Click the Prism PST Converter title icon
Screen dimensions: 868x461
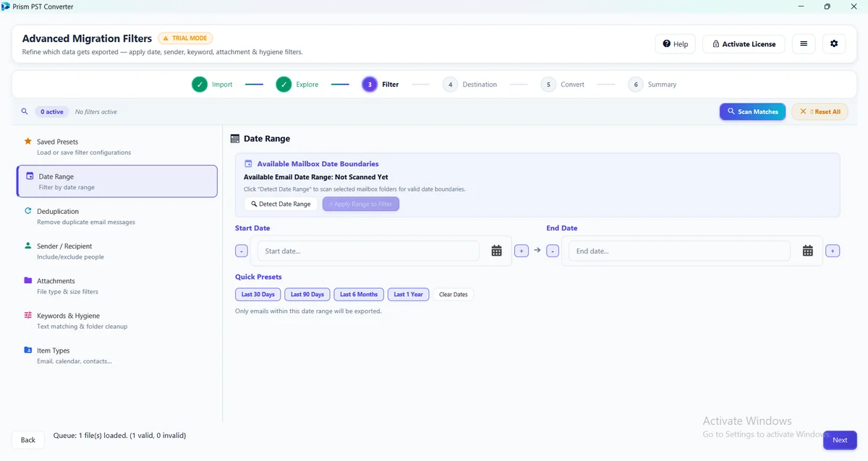(6, 7)
